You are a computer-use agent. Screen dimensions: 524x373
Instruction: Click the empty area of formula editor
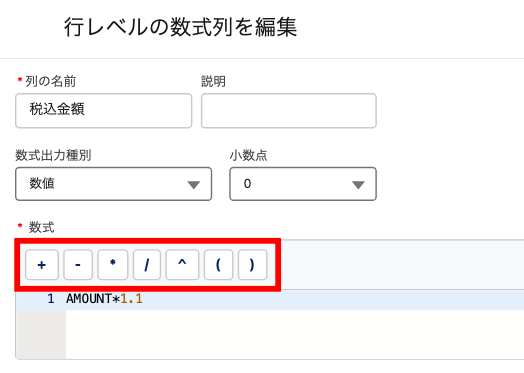[x=295, y=334]
